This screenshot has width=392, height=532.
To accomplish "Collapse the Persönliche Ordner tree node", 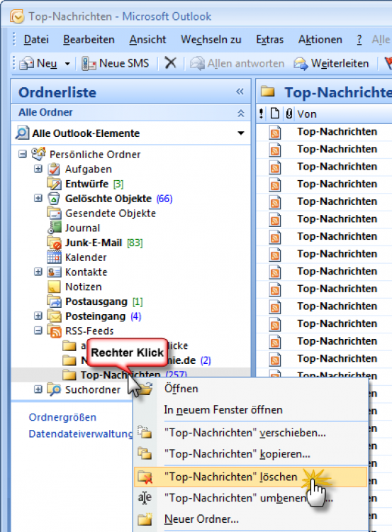I will tap(23, 155).
